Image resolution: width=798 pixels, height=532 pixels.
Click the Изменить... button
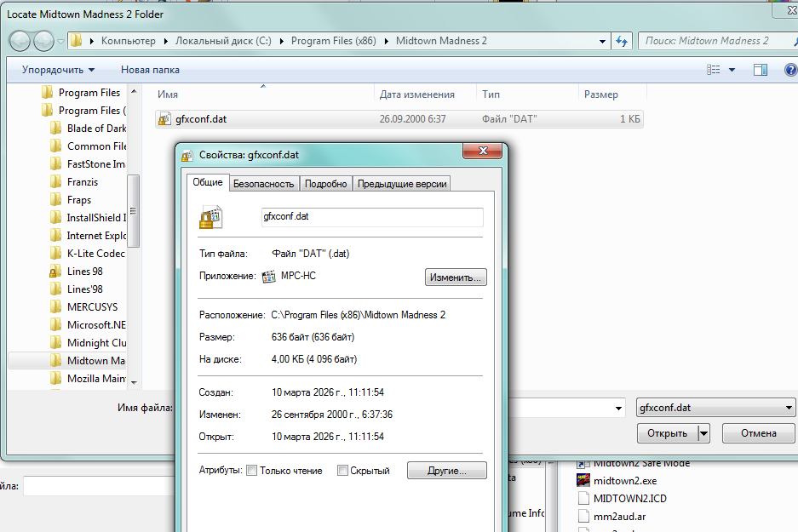[456, 277]
